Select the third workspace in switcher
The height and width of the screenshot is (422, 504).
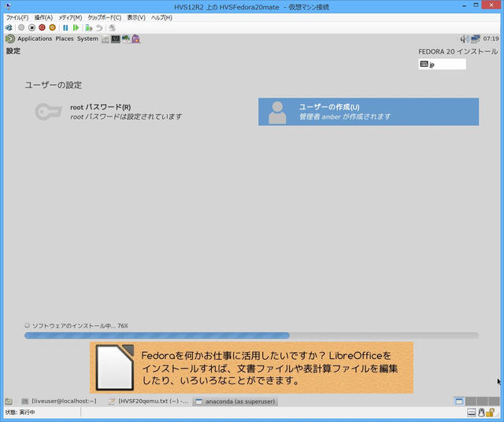coord(482,401)
